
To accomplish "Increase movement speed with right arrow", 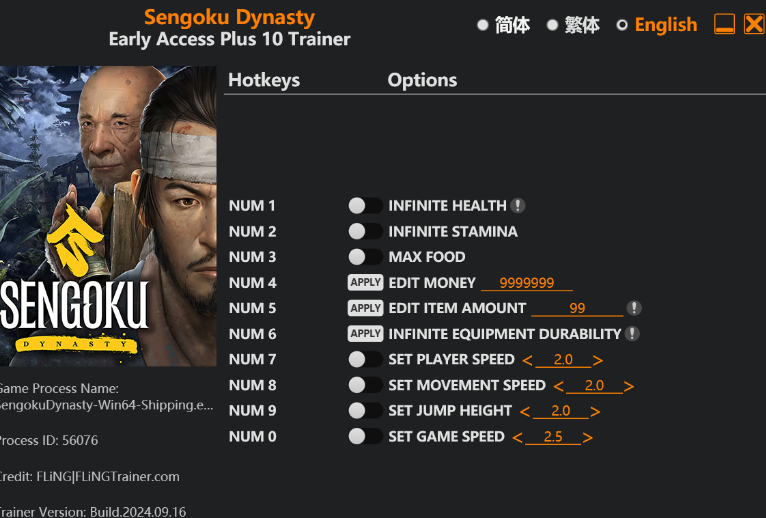I will (629, 386).
